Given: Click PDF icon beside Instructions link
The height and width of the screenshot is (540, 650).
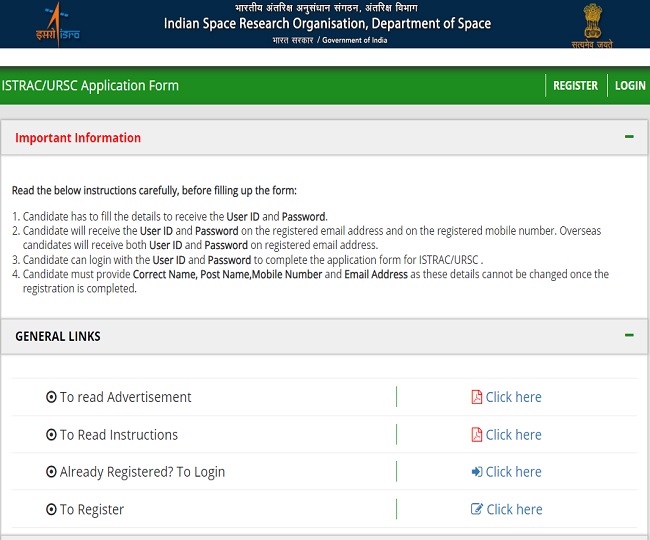Looking at the screenshot, I should pos(477,435).
